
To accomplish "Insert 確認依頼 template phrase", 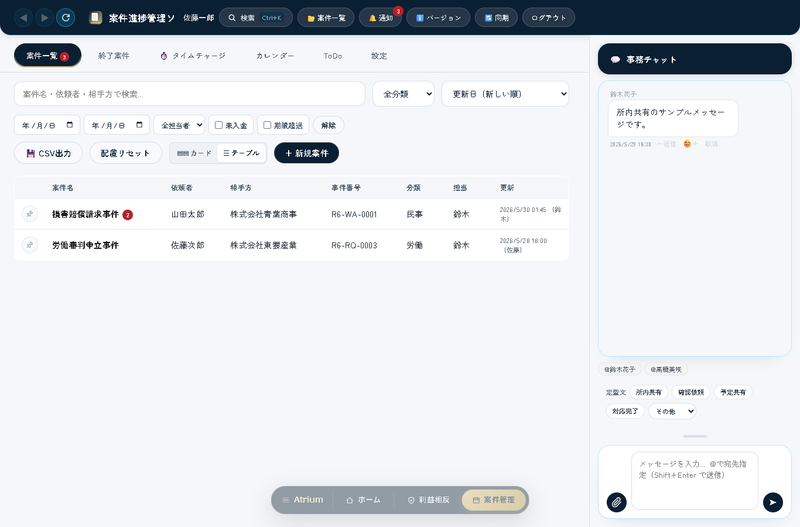I will [x=691, y=392].
